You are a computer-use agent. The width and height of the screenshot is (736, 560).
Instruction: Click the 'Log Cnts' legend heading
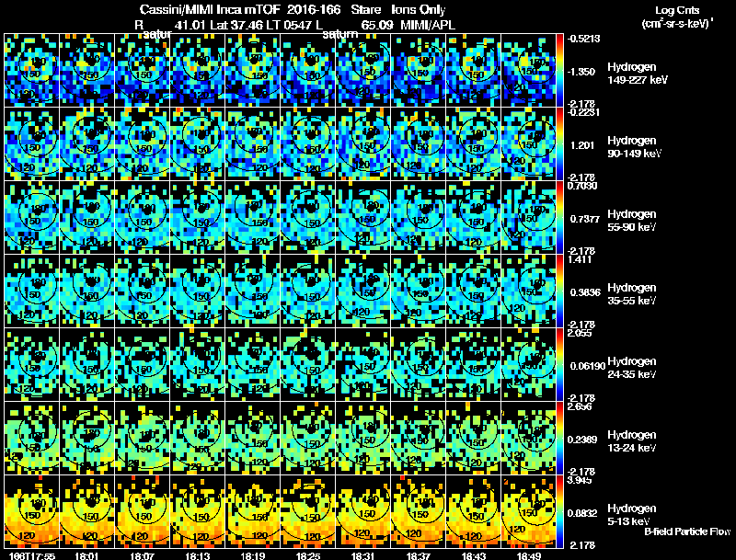[677, 10]
